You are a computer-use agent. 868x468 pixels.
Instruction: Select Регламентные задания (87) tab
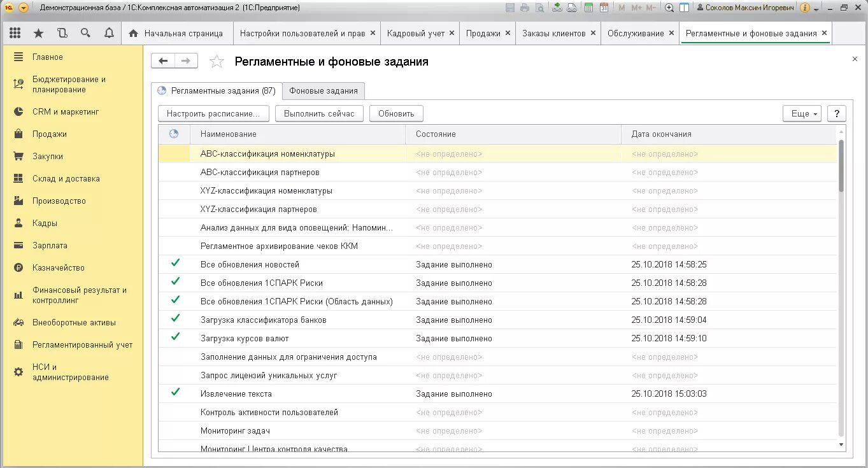[x=217, y=90]
